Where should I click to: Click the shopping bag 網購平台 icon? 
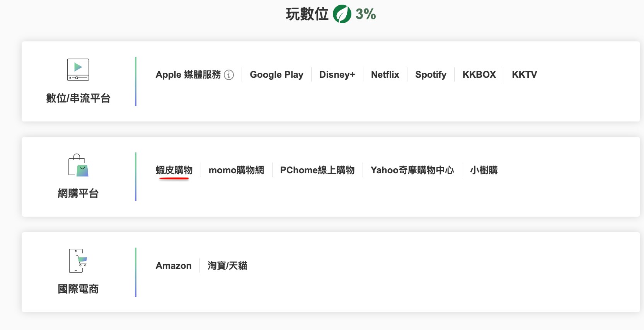click(x=78, y=165)
